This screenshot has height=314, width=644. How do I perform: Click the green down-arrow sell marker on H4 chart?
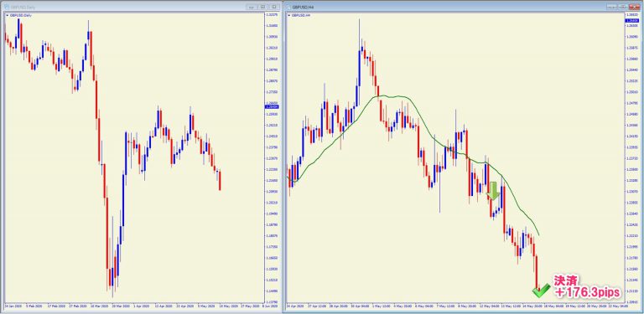point(493,191)
